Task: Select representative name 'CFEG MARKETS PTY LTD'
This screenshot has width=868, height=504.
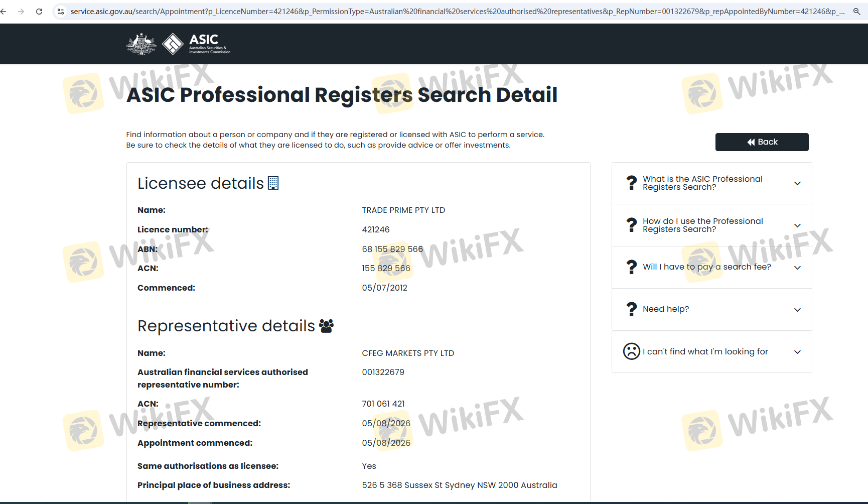Action: (408, 353)
